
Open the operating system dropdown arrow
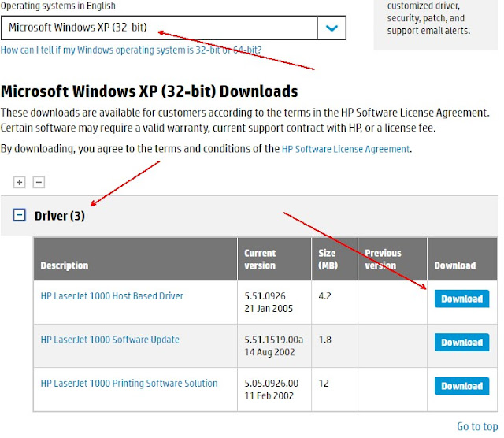[x=332, y=28]
